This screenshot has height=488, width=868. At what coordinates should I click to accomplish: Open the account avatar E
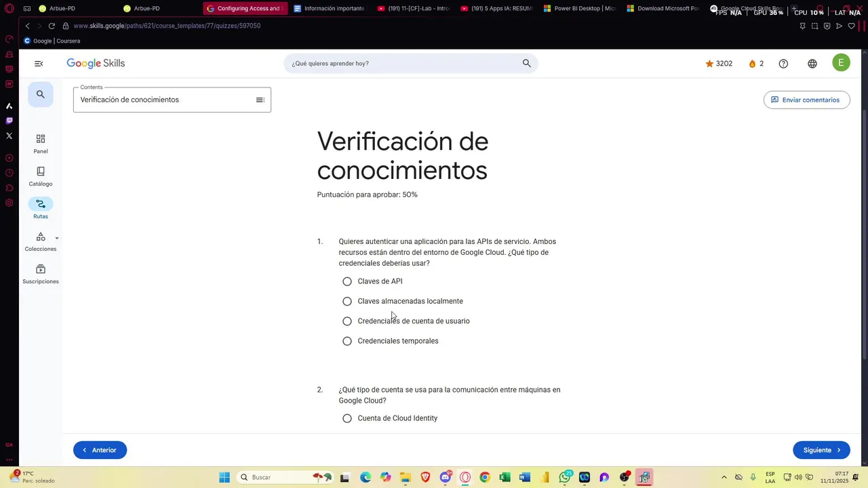tap(841, 63)
